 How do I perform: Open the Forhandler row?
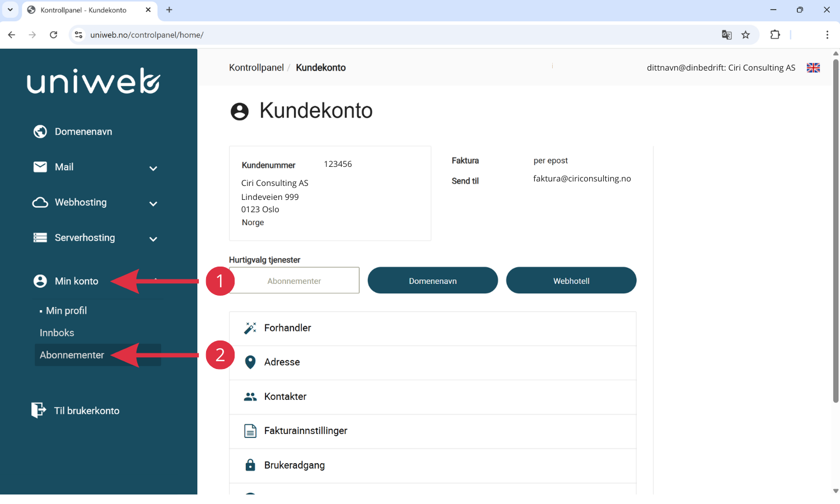433,329
